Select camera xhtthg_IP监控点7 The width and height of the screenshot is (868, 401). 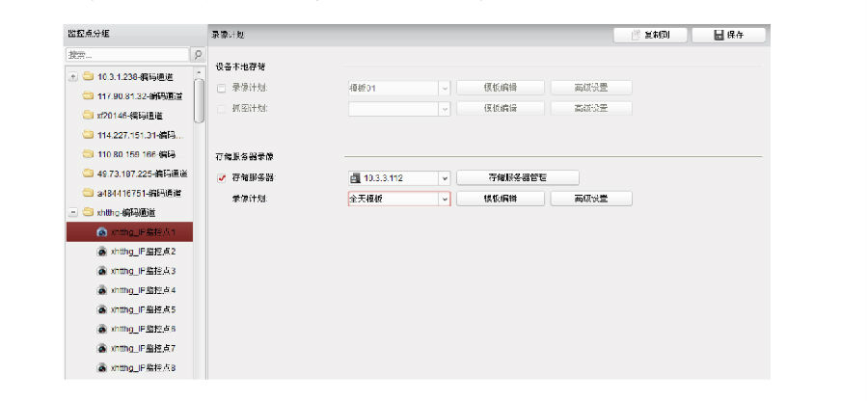[143, 348]
